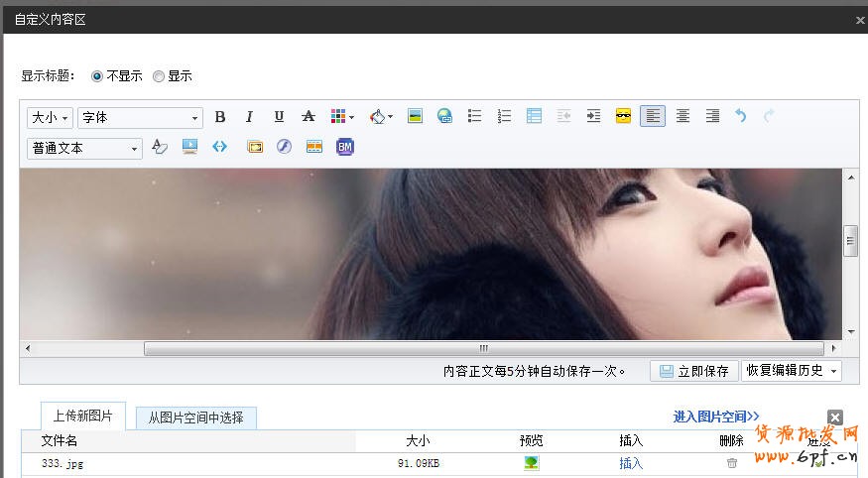Switch to the 从图片空间中选择 tab
This screenshot has width=868, height=478.
(x=195, y=418)
